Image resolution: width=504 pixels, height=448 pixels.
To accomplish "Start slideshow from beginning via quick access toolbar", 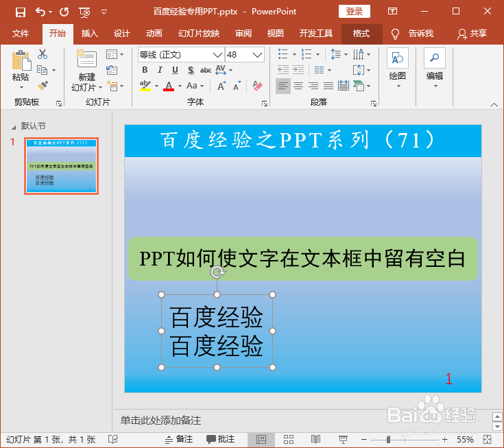I will click(x=84, y=12).
